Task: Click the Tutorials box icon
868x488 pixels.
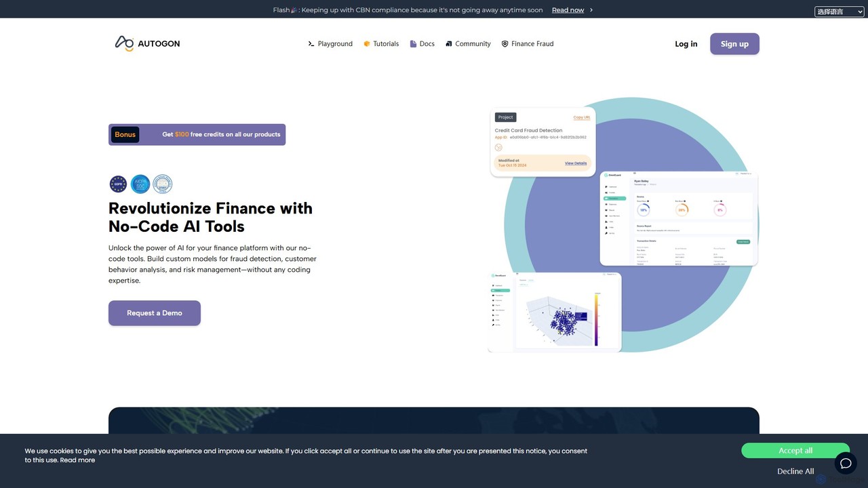Action: point(367,44)
